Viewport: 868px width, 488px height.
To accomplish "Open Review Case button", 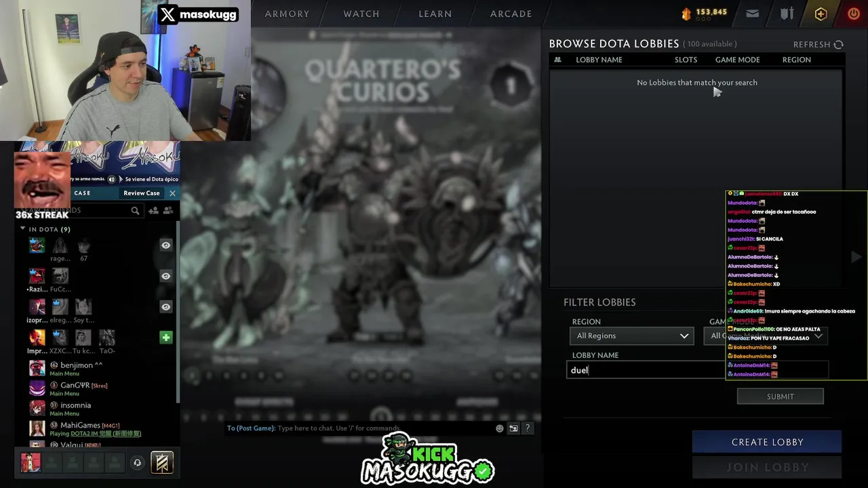I will tap(142, 193).
